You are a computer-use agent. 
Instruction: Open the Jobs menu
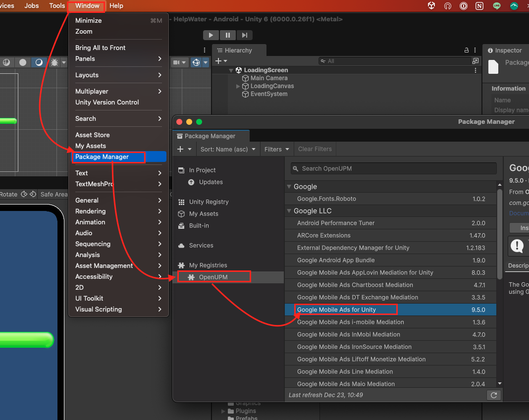point(32,6)
